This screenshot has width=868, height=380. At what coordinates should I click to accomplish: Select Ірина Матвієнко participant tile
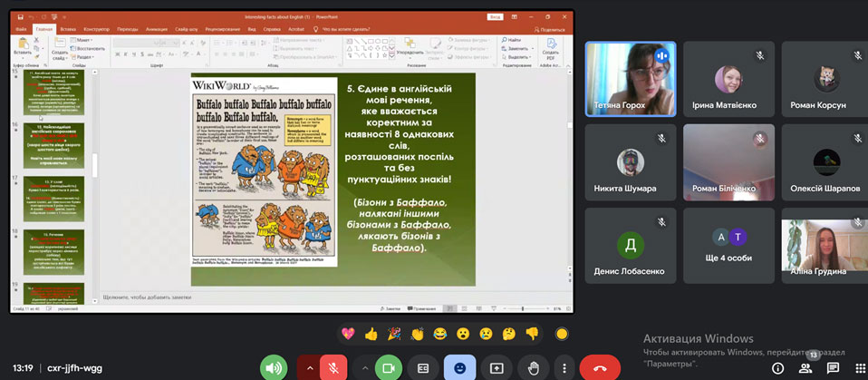(728, 79)
